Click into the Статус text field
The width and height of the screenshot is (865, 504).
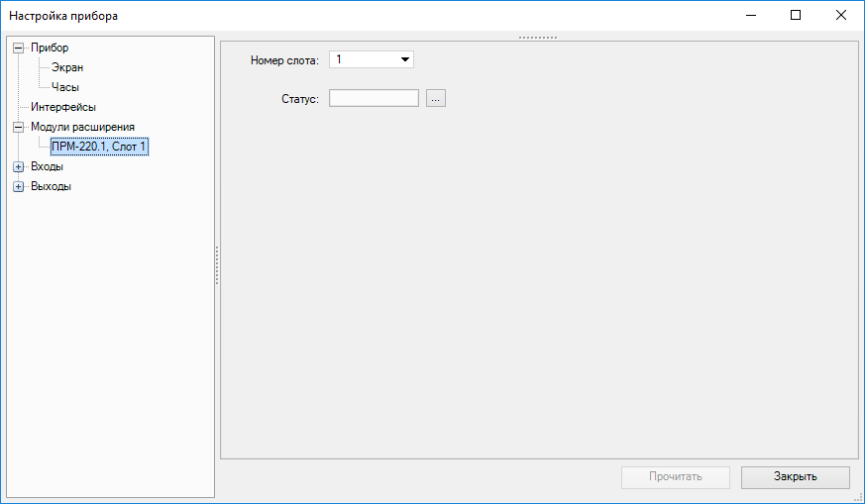click(x=374, y=98)
